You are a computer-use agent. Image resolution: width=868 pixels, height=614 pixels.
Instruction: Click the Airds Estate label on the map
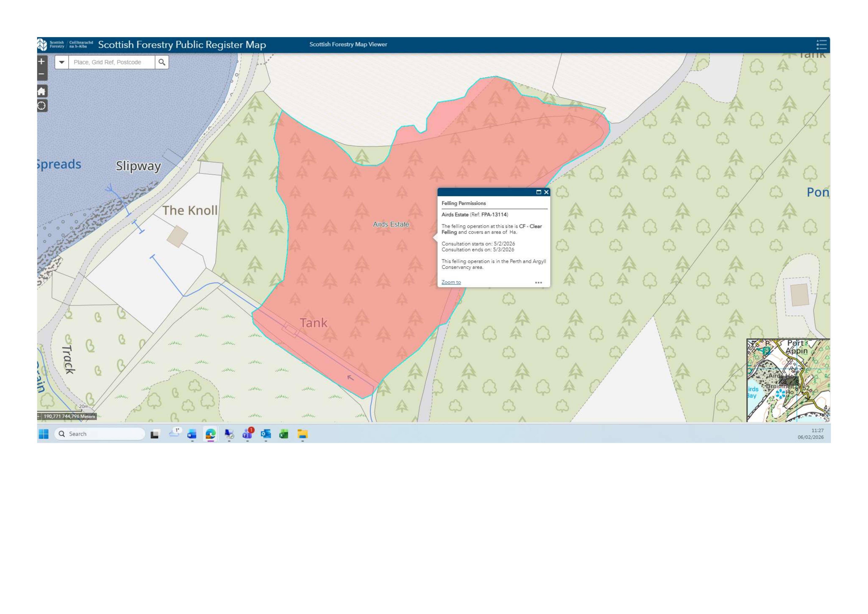[391, 224]
